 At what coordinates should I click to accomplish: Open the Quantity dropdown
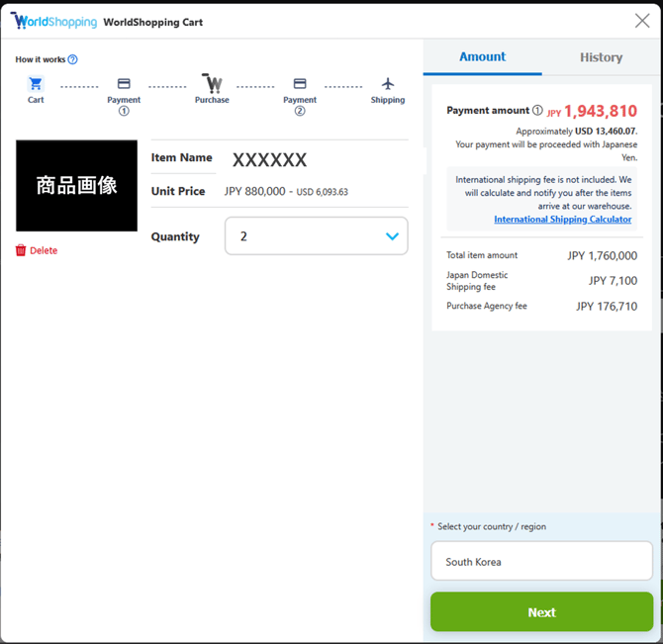[x=316, y=236]
